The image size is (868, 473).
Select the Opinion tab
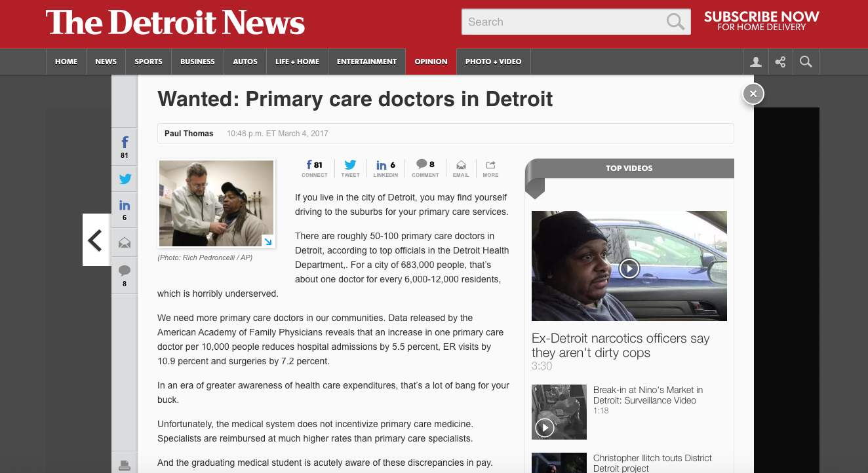431,62
